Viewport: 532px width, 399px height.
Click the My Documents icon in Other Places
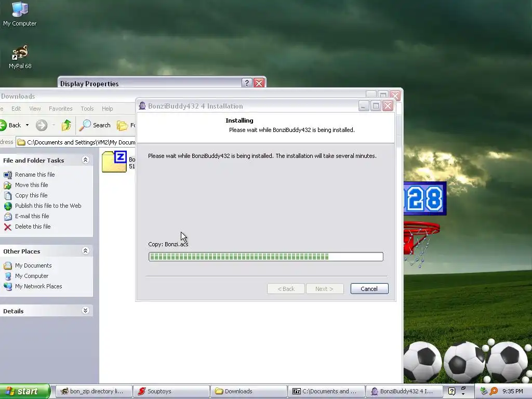[8, 265]
